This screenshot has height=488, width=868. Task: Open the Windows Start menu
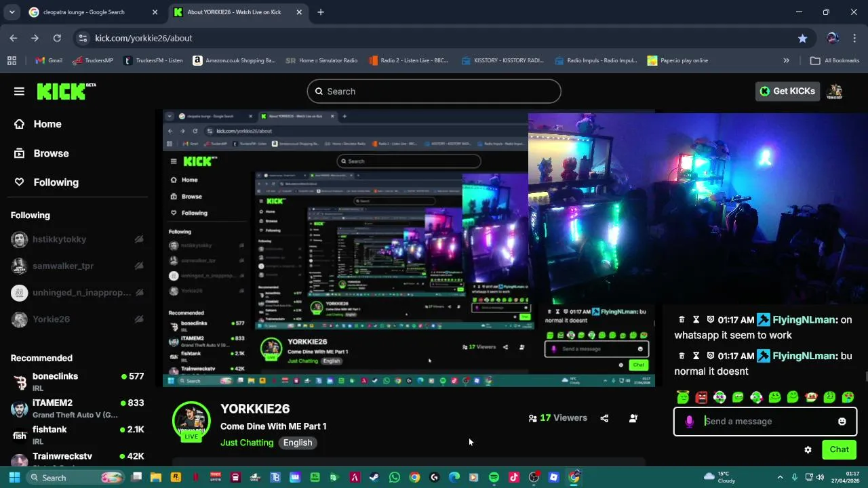(14, 477)
